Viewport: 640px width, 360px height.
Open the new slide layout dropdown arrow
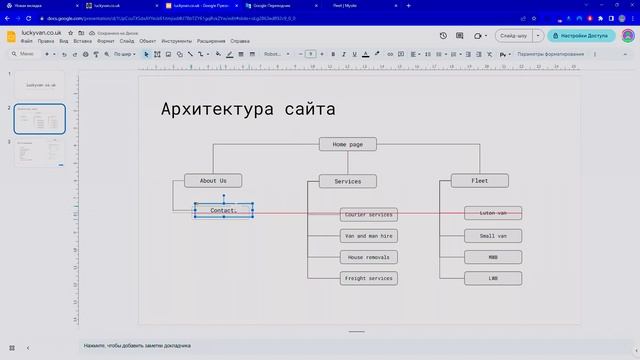click(54, 54)
